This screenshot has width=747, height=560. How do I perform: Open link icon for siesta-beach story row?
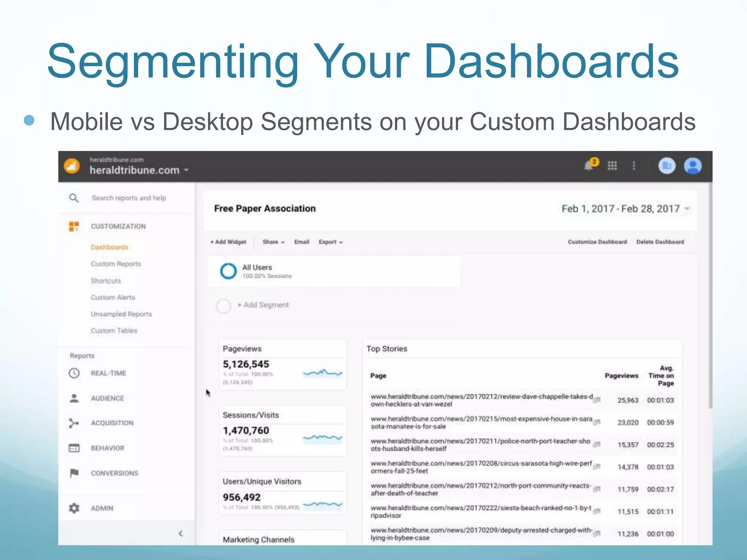pos(597,511)
